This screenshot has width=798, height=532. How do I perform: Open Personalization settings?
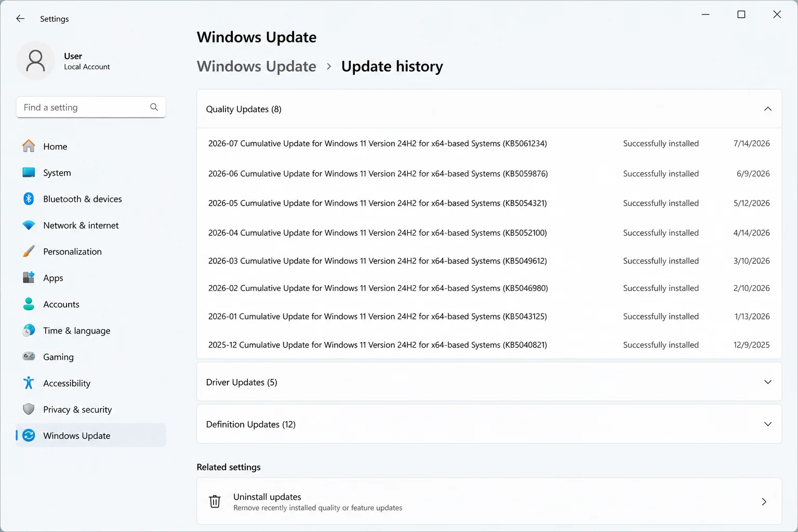[x=91, y=251]
